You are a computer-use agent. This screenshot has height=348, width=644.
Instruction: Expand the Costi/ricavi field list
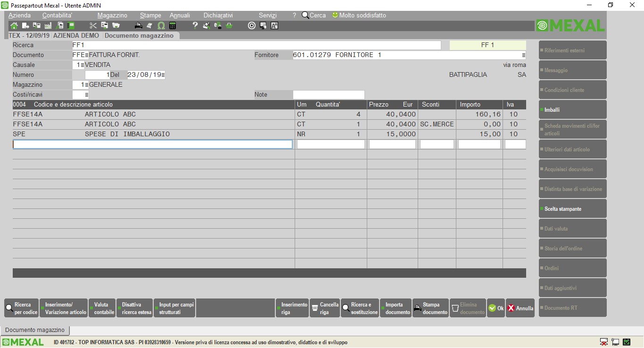pos(87,95)
